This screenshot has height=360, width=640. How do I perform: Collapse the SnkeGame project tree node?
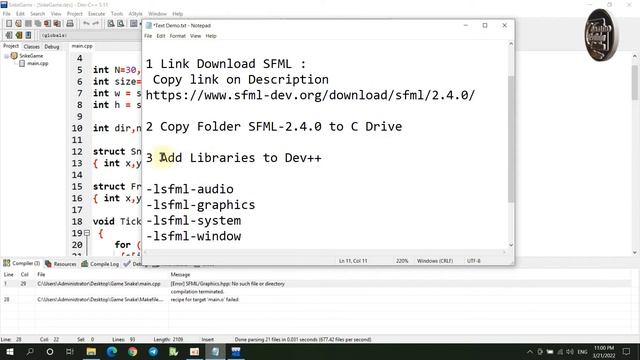point(7,56)
